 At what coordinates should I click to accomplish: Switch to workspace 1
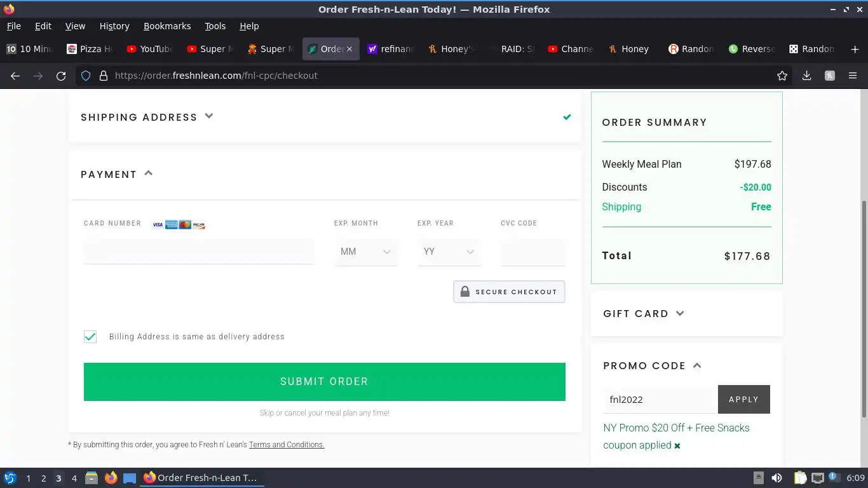pyautogui.click(x=28, y=478)
